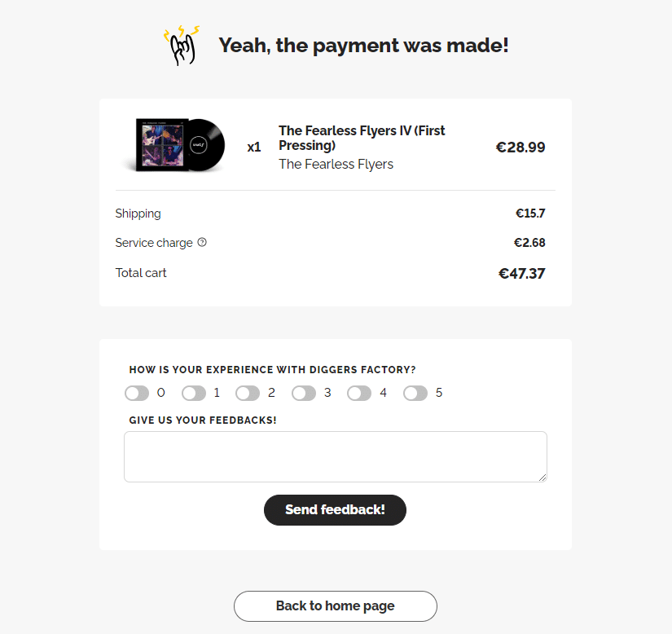
Task: Click into the feedback text area
Action: [x=335, y=456]
